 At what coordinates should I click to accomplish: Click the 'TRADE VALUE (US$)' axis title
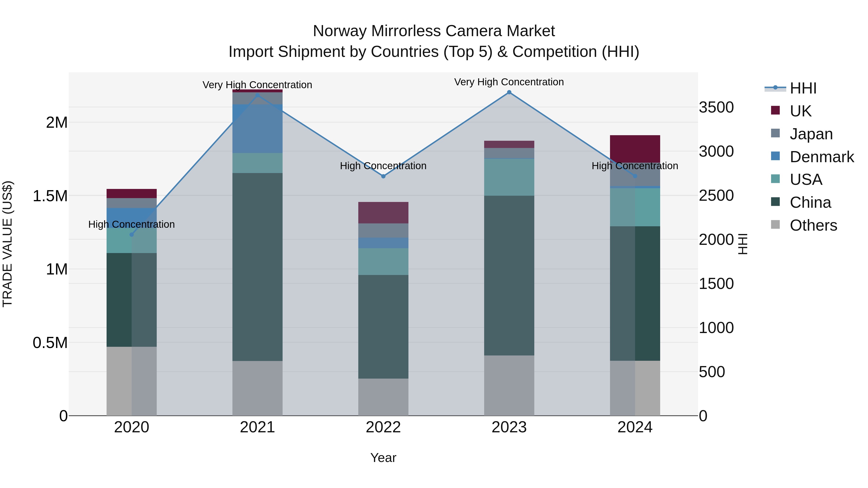(7, 244)
